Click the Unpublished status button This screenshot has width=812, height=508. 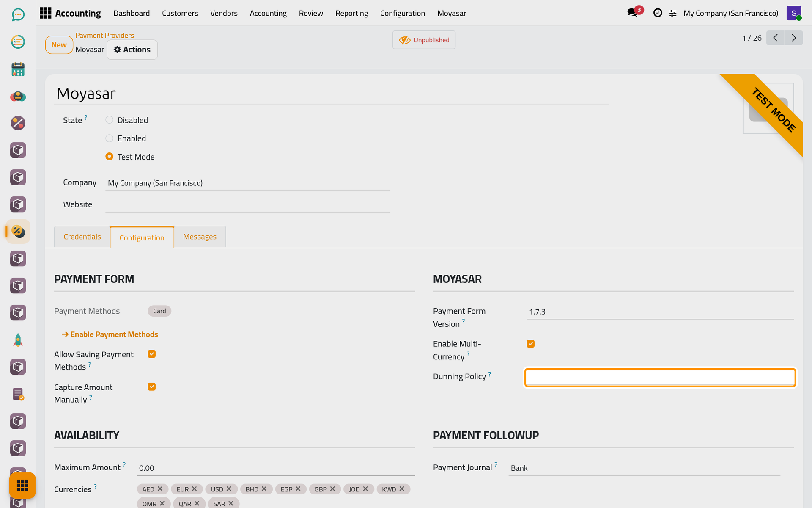click(424, 40)
